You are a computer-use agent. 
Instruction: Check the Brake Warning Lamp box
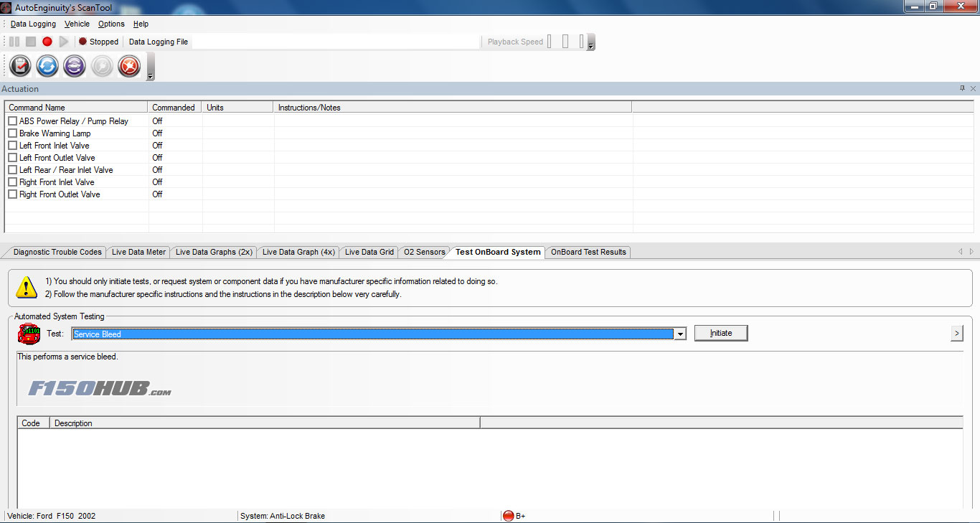click(x=12, y=133)
